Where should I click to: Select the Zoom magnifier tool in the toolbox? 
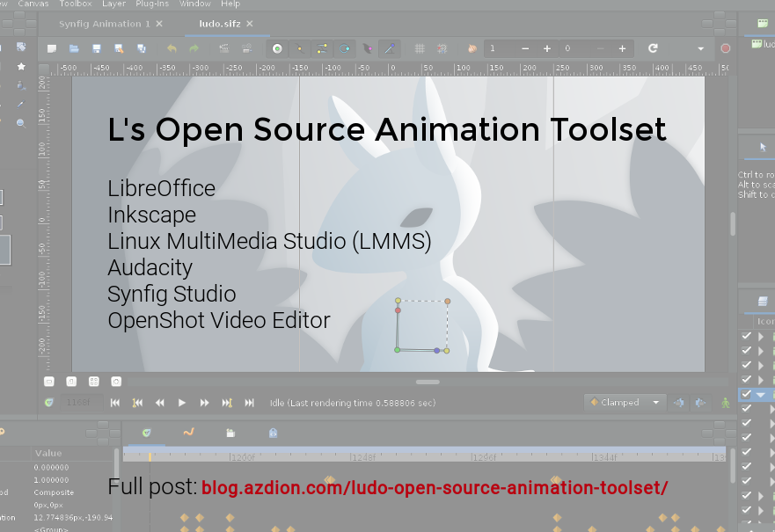(21, 123)
